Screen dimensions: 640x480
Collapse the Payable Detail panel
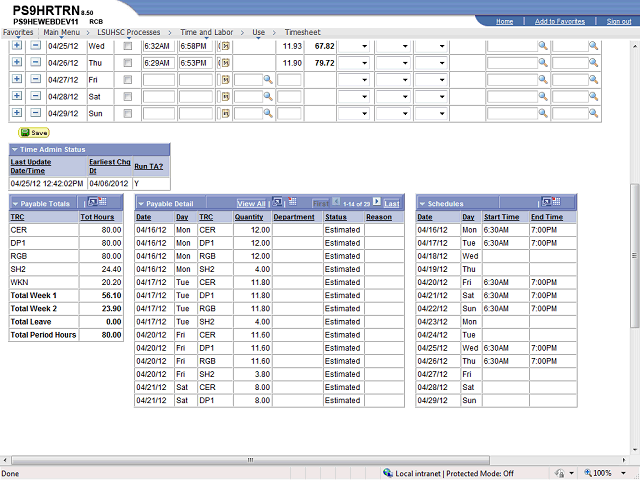point(141,203)
